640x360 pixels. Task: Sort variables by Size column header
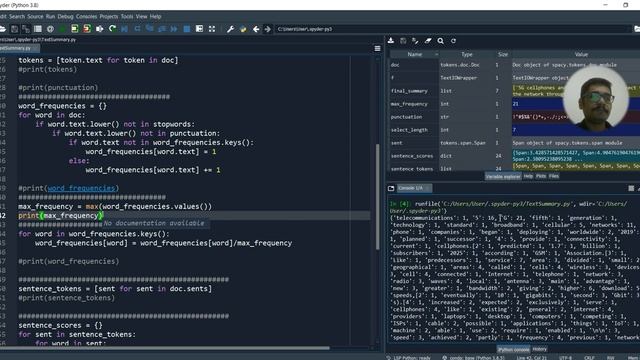click(x=502, y=54)
